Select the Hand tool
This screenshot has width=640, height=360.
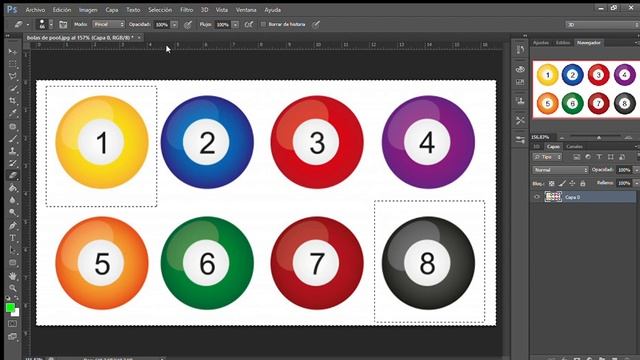tap(13, 276)
